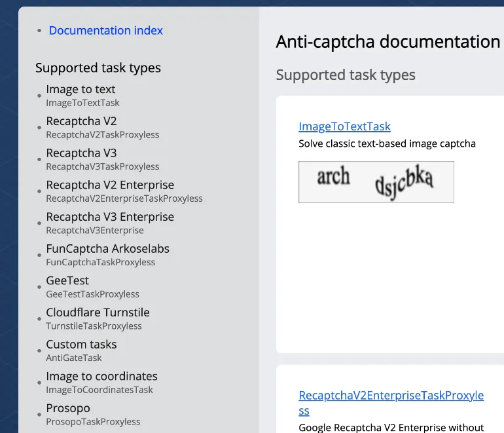This screenshot has width=504, height=433.
Task: Open Prosopo sidebar entry
Action: pos(68,408)
